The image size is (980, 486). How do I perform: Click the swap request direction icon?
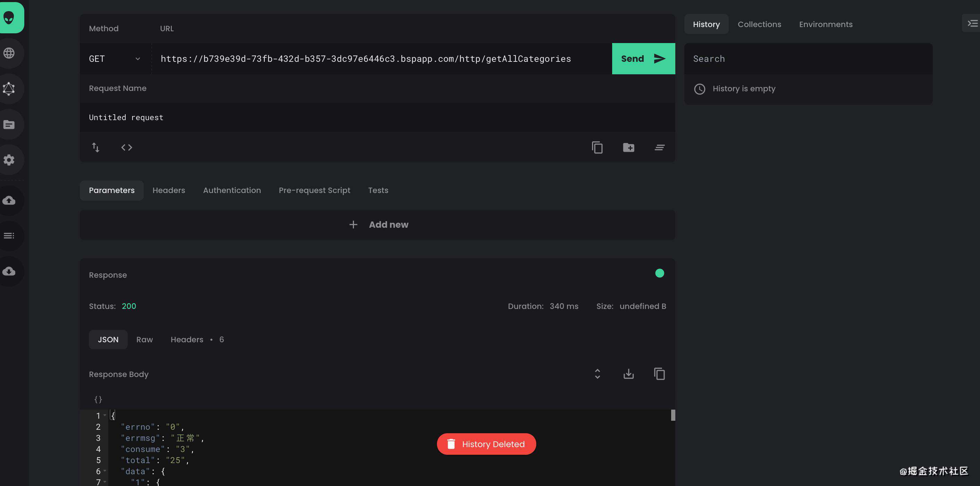96,146
